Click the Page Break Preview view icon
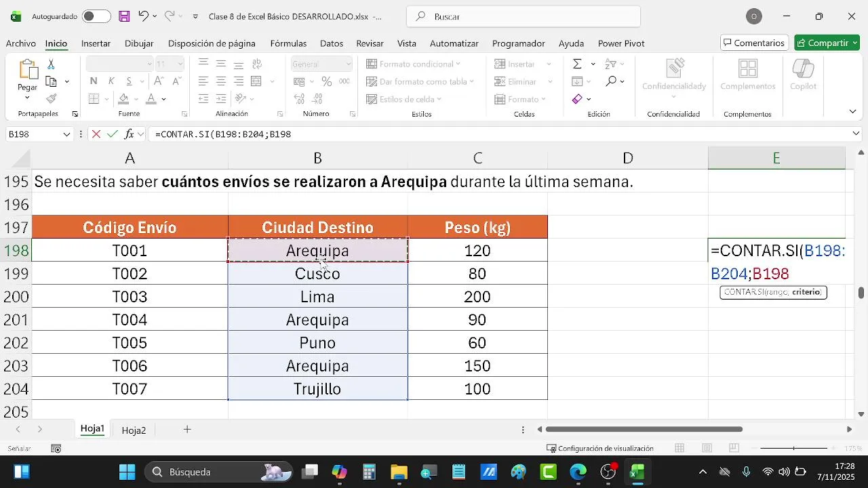This screenshot has height=488, width=868. point(734,448)
